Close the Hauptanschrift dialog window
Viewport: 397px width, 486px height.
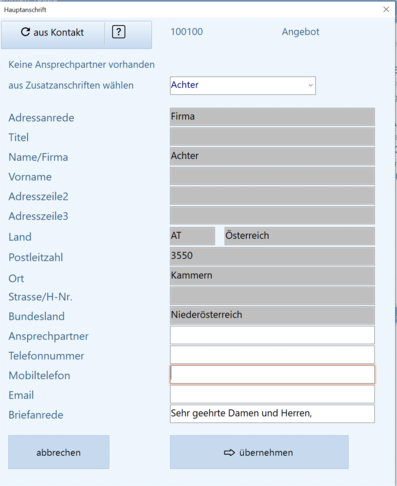(x=386, y=9)
